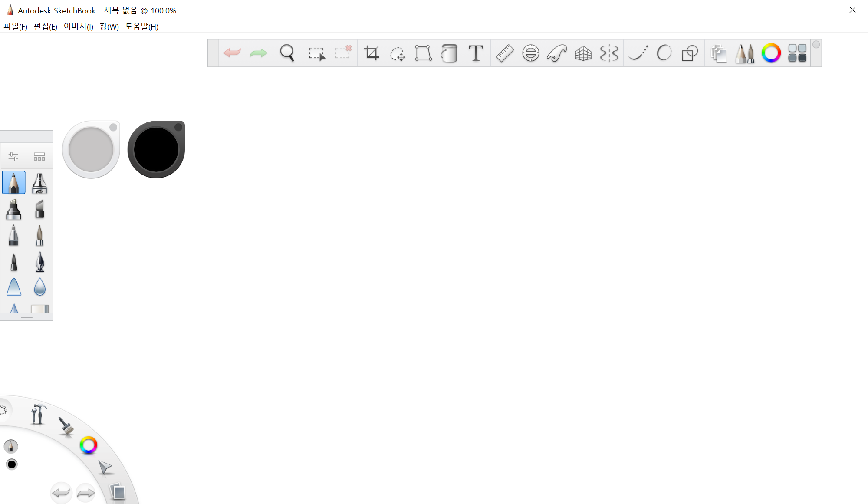Choose the Zoom magnifier tool

[287, 53]
